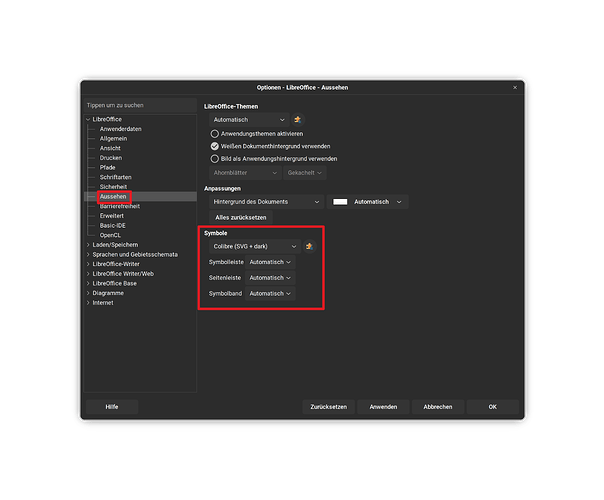Open the Hintergrund des Dokuments dropdown
The width and height of the screenshot is (604, 500).
tap(265, 202)
